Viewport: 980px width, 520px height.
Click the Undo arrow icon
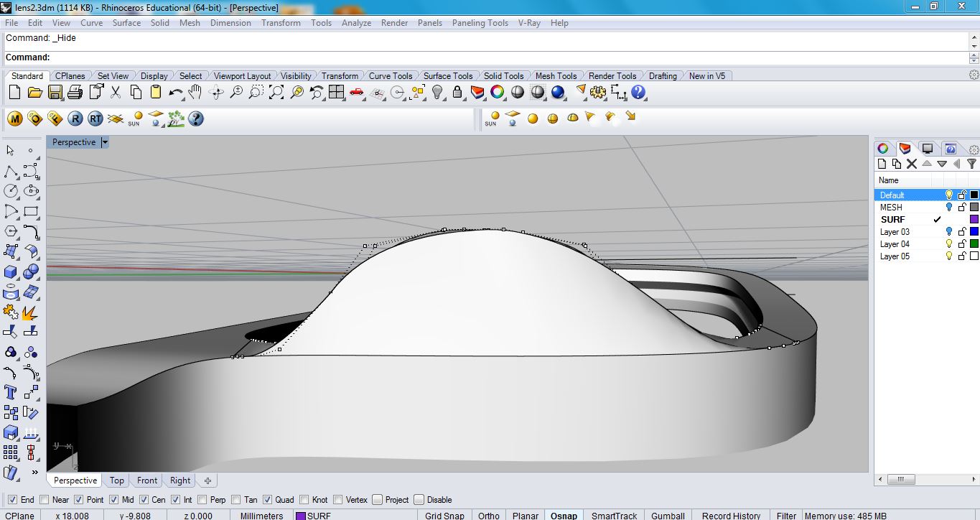176,93
